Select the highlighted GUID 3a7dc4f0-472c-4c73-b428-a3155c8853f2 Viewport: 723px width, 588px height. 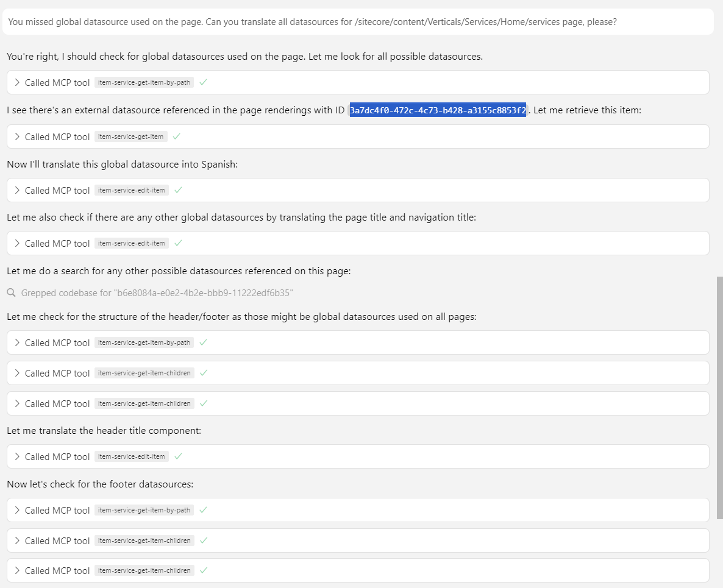pos(437,110)
